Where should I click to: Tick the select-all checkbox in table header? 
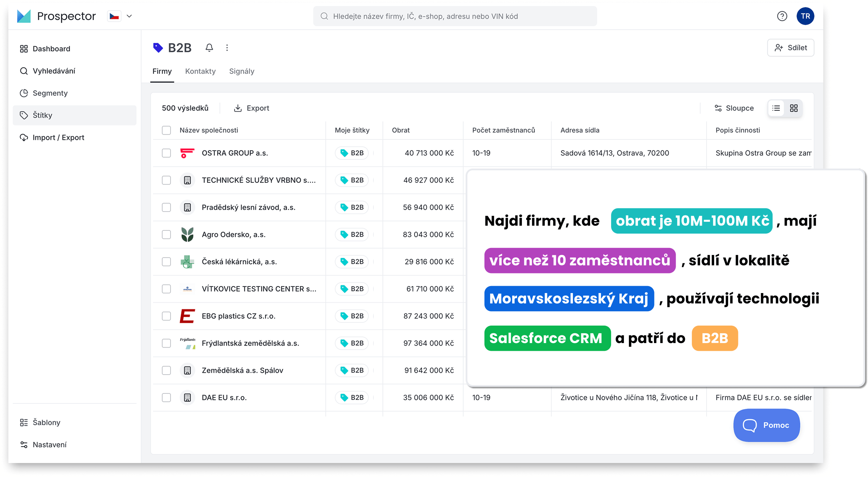pyautogui.click(x=166, y=130)
